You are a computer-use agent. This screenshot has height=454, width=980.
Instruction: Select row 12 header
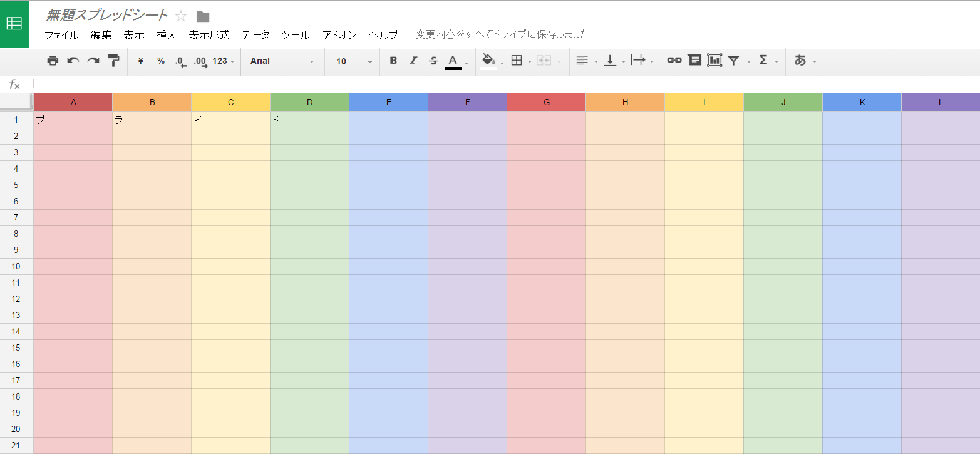[16, 299]
